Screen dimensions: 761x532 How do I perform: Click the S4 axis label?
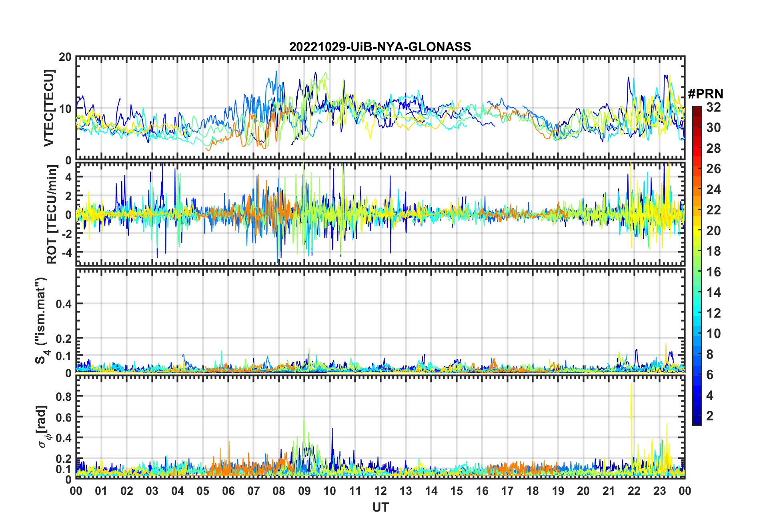(41, 320)
